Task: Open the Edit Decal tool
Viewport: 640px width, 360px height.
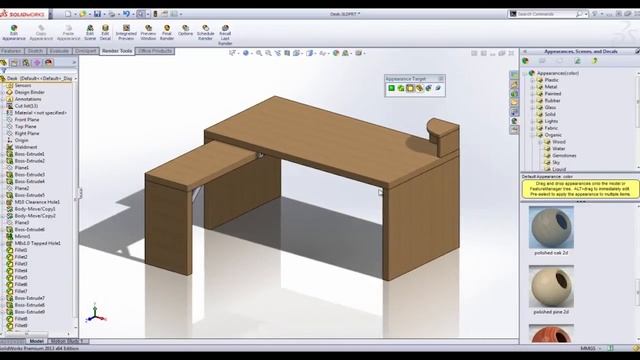Action: 105,33
